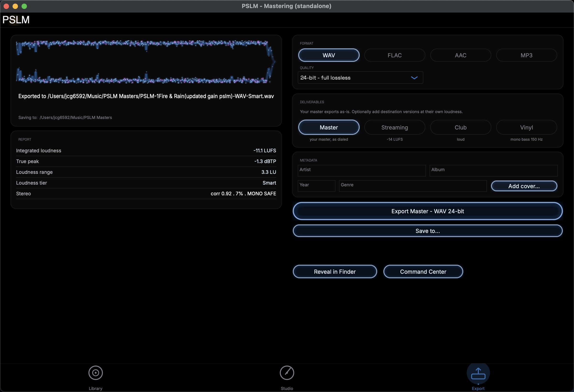The width and height of the screenshot is (574, 392).
Task: Enable the Streaming deliverable
Action: [394, 127]
